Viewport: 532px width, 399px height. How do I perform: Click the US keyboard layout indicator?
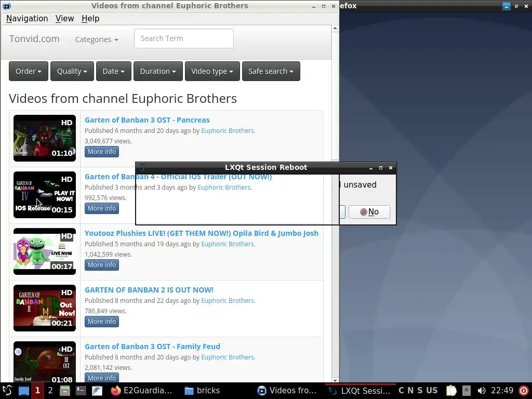432,391
